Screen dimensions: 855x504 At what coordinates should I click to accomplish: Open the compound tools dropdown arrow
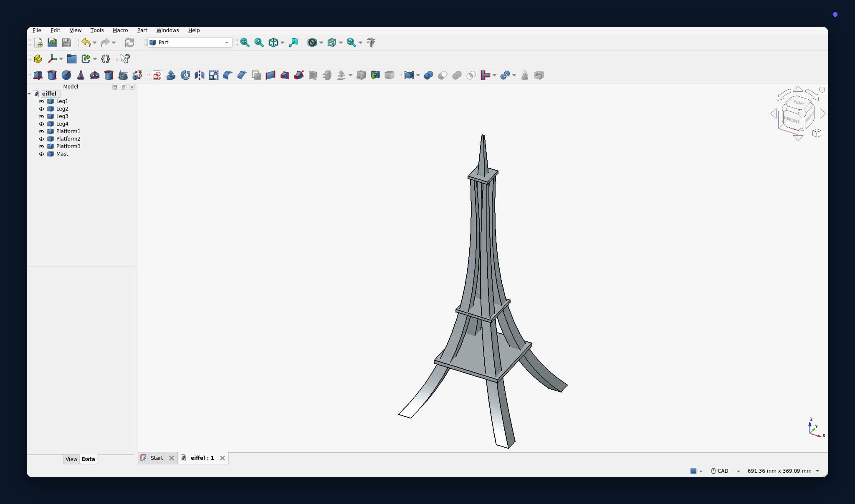(x=418, y=76)
